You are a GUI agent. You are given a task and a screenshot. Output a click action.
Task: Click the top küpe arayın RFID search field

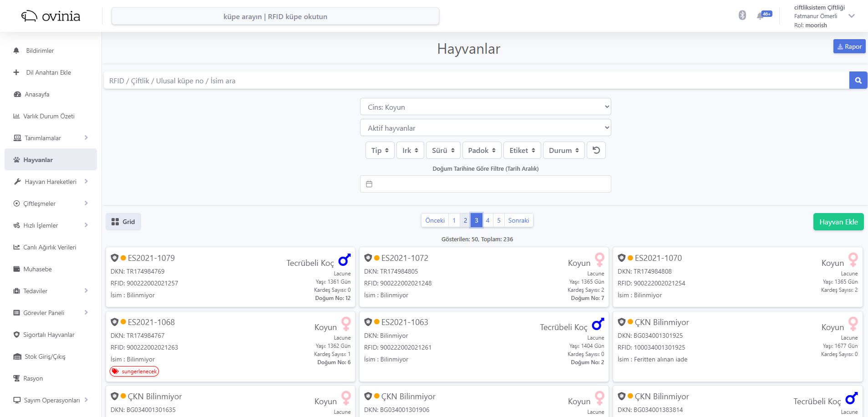point(275,16)
